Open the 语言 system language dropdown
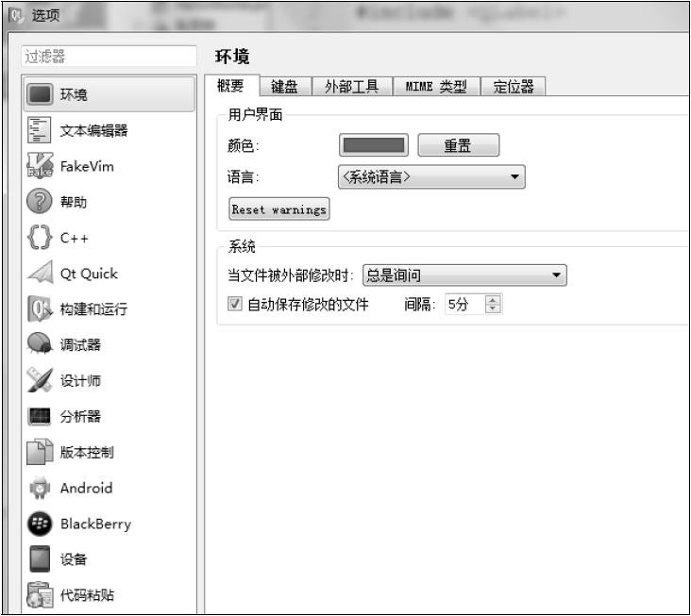The width and height of the screenshot is (691, 616). pos(431,177)
